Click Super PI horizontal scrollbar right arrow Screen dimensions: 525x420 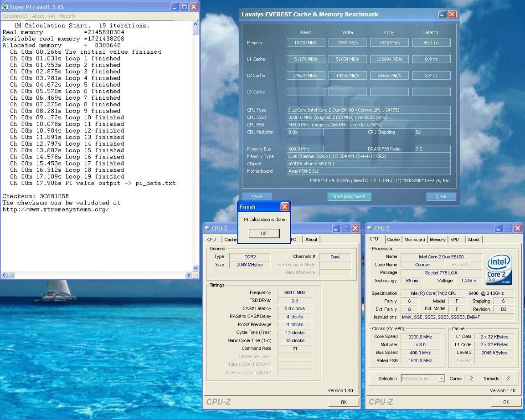188,275
